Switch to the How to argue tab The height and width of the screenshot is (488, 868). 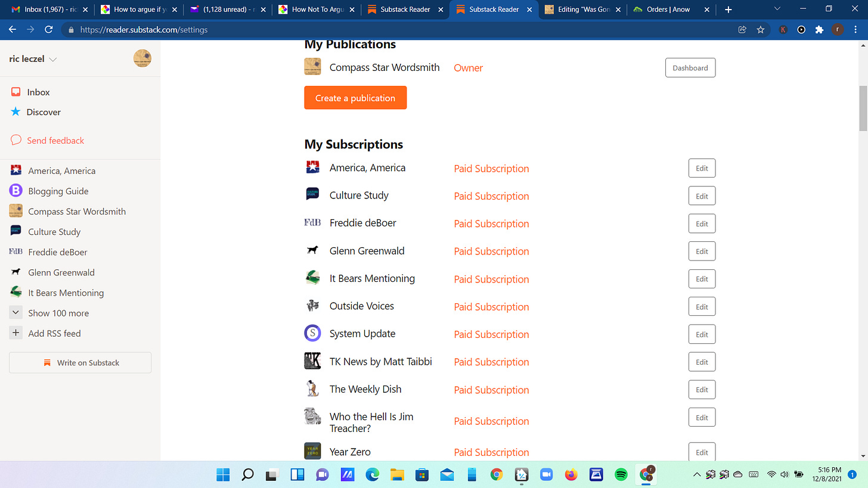[138, 10]
